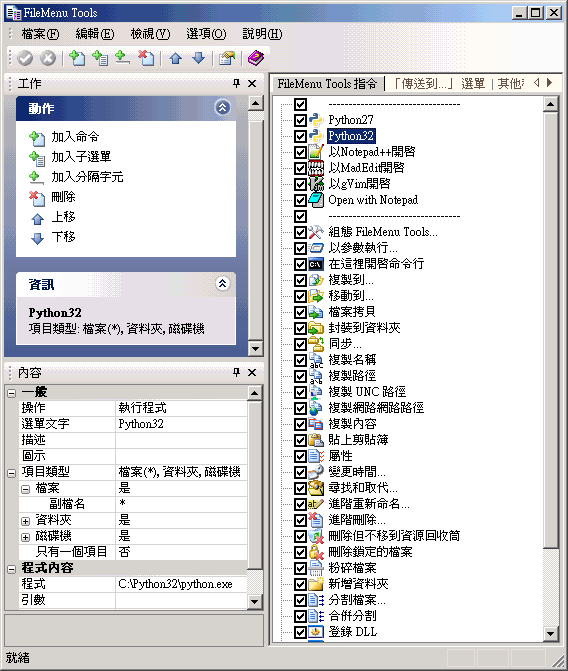Click the 粉碎檔案 shredder icon
The image size is (568, 671).
(x=316, y=568)
